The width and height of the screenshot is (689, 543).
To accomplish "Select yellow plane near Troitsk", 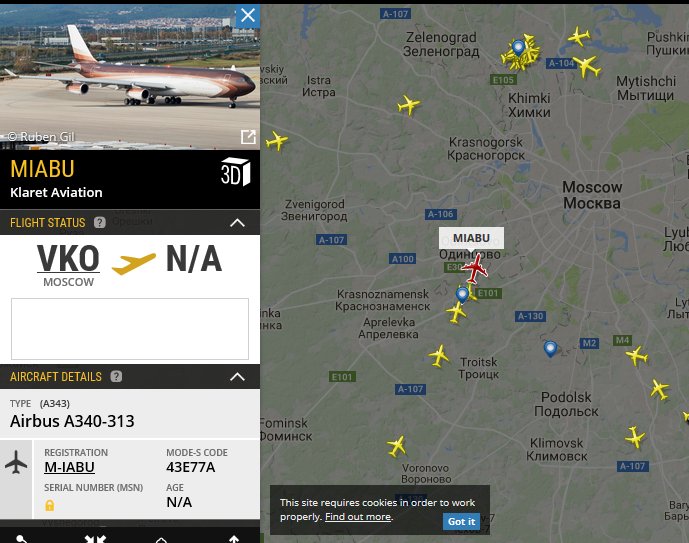I will [x=439, y=356].
